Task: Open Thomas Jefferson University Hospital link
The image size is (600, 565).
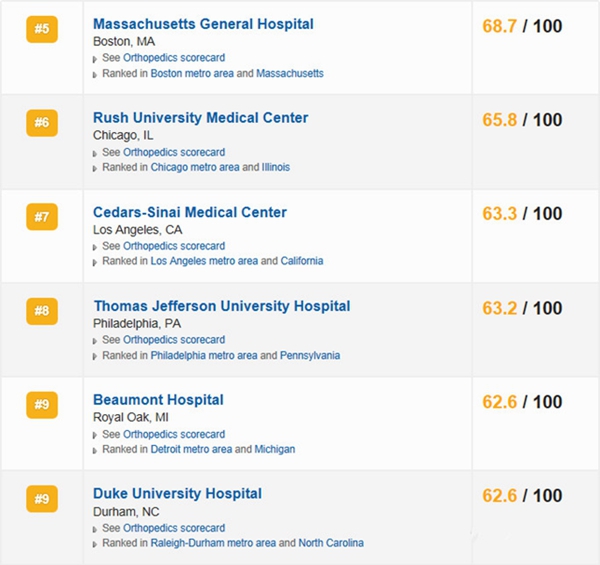Action: click(x=222, y=306)
